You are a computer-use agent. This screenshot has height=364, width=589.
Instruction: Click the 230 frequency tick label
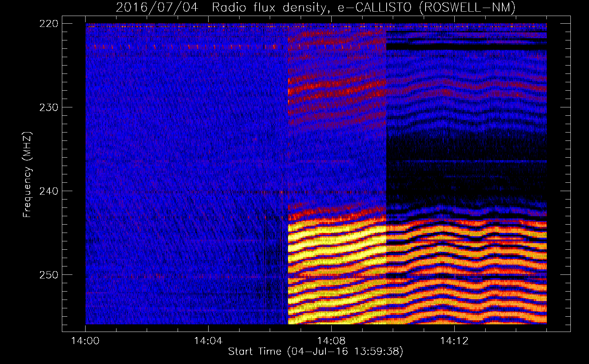click(49, 107)
